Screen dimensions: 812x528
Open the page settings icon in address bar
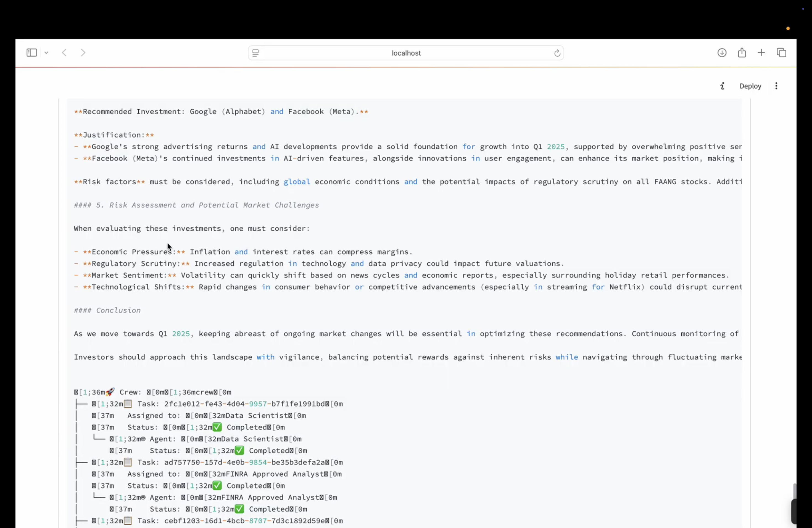[x=255, y=53]
